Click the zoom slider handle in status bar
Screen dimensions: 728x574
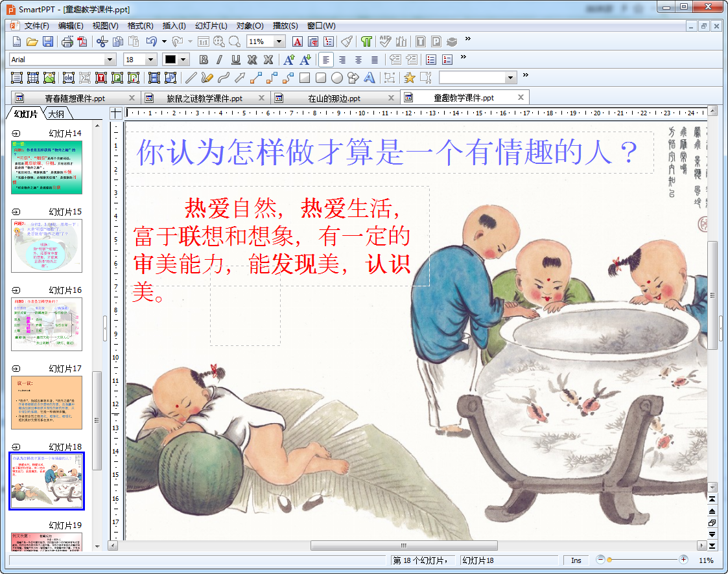[609, 560]
